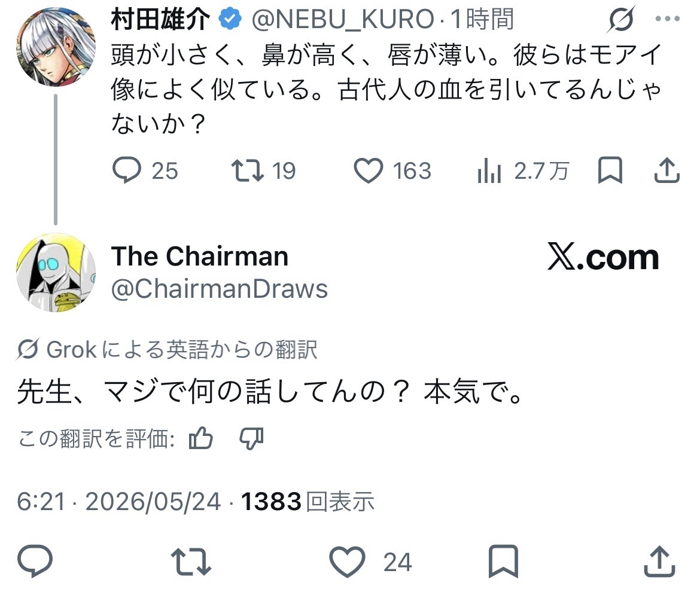Image resolution: width=700 pixels, height=595 pixels.
Task: Tap 村田雄介's profile avatar
Action: [x=56, y=46]
